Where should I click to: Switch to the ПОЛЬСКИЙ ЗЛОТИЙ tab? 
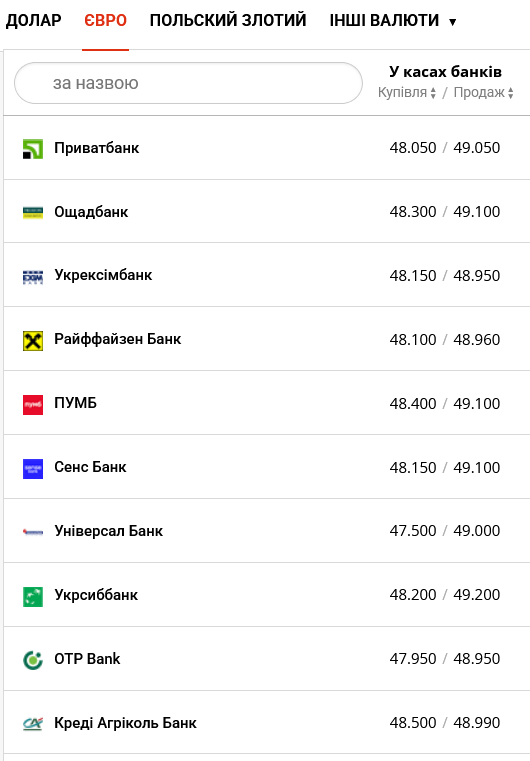point(228,20)
